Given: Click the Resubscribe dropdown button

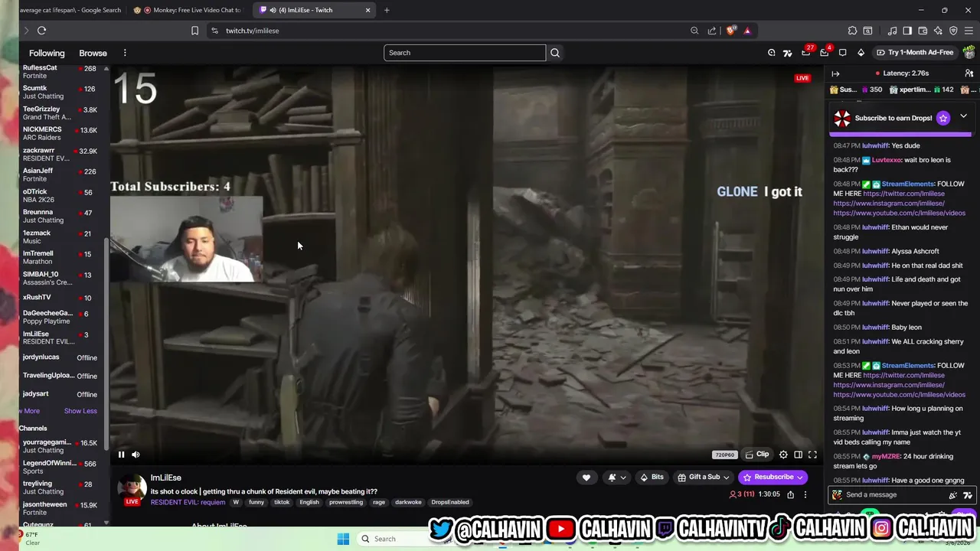Looking at the screenshot, I should click(x=773, y=478).
